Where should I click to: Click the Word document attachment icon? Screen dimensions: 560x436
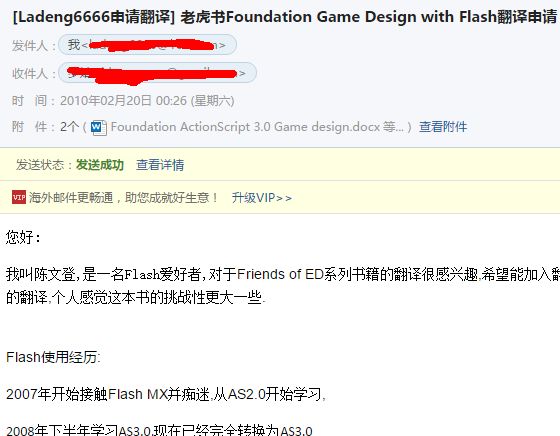click(x=99, y=128)
